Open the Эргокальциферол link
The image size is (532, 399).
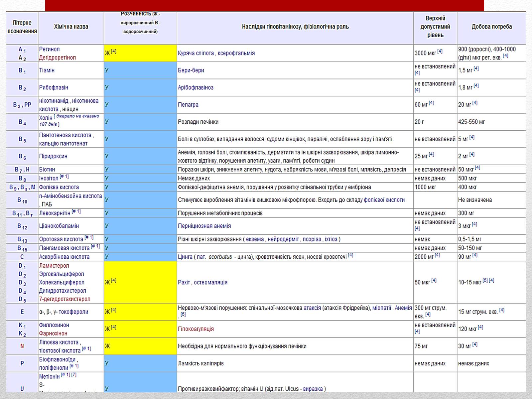pyautogui.click(x=62, y=274)
